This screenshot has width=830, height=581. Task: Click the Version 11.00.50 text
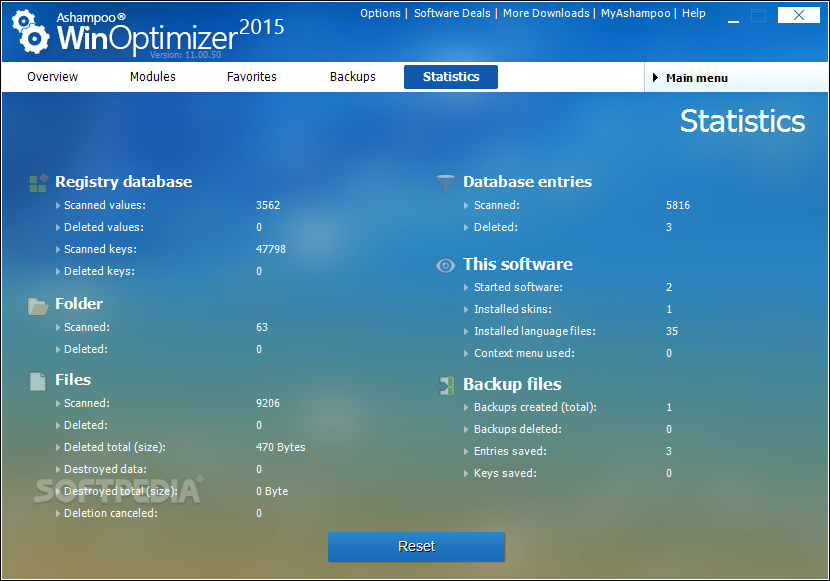pyautogui.click(x=185, y=55)
